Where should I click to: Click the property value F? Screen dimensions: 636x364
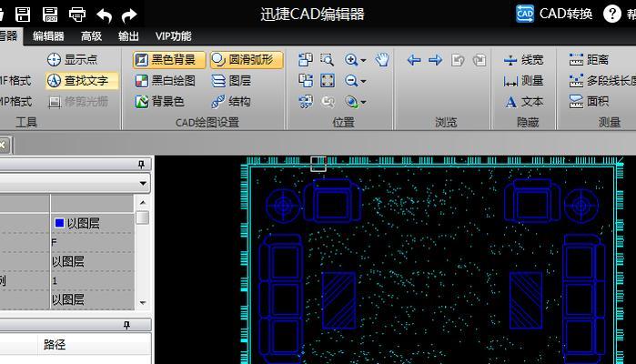tap(54, 243)
